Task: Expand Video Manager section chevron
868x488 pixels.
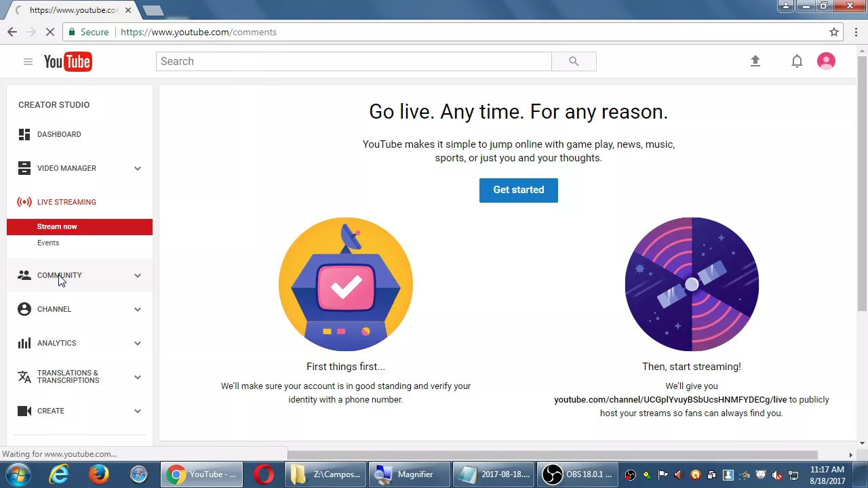Action: click(138, 168)
